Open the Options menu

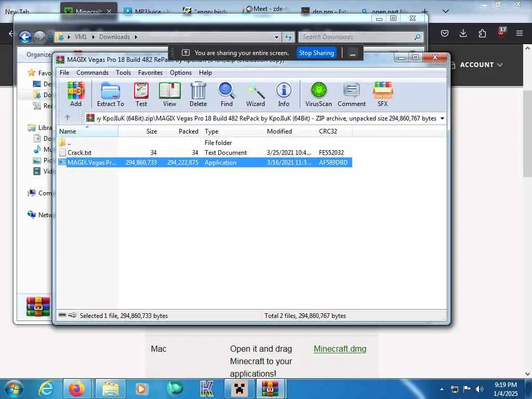[x=181, y=73]
